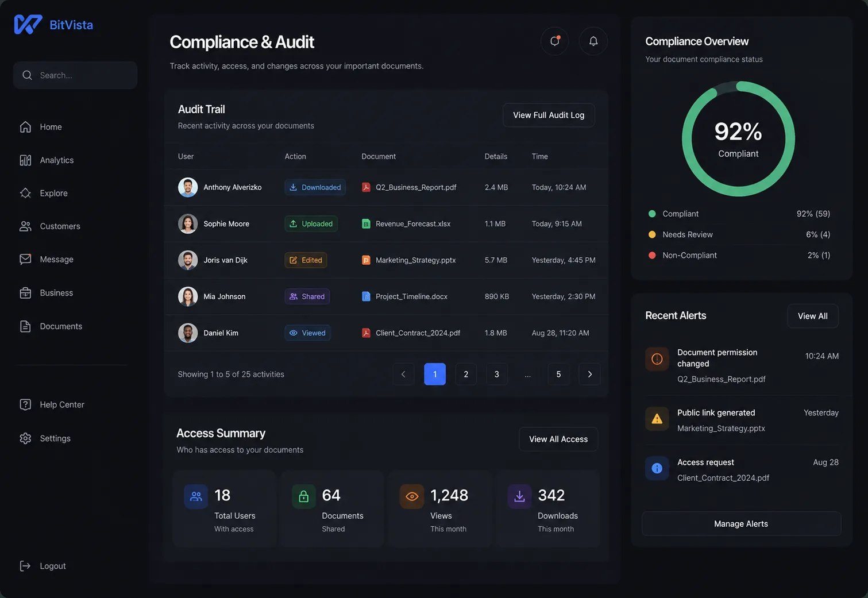This screenshot has width=868, height=598.
Task: Click the search magnifier icon
Action: (27, 75)
